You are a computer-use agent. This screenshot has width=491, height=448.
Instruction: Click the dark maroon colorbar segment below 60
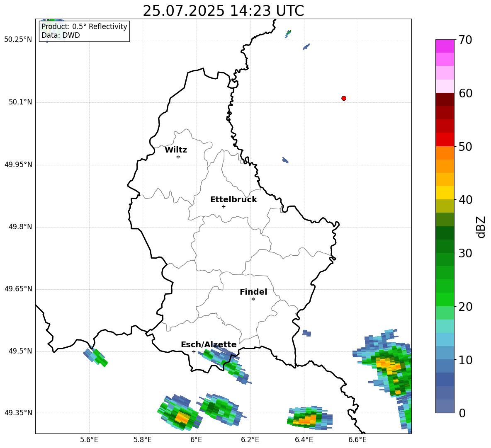(x=445, y=99)
